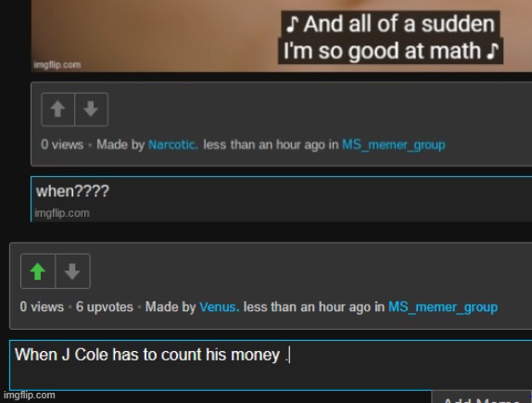Click the 'And all of a sudden' caption text

click(390, 24)
